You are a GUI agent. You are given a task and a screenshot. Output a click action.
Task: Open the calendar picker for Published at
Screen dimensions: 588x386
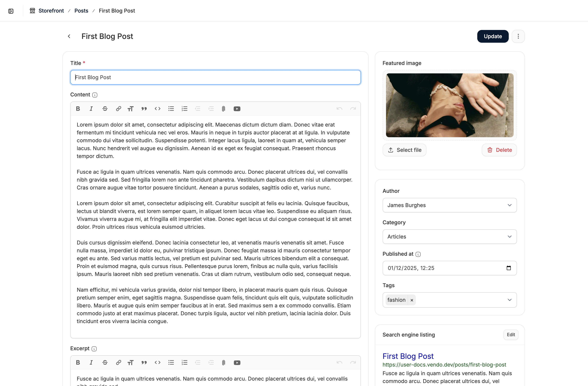coord(508,268)
